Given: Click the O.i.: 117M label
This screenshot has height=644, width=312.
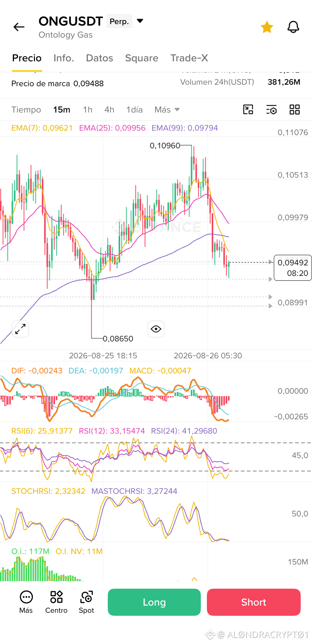Looking at the screenshot, I should pyautogui.click(x=31, y=551).
